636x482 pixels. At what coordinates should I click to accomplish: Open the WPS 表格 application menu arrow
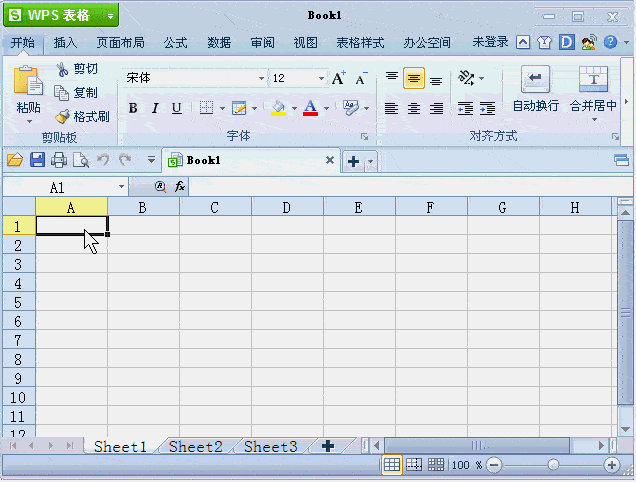[x=110, y=15]
